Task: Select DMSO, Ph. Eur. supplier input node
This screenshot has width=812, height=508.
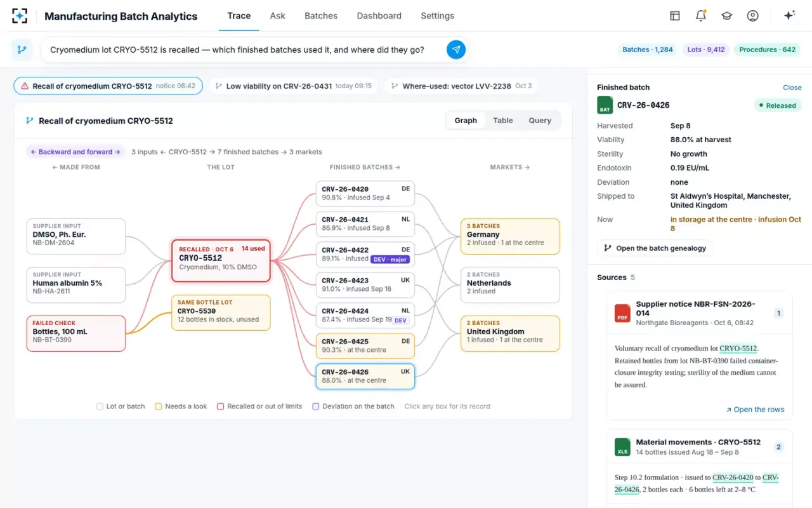Action: click(x=75, y=236)
